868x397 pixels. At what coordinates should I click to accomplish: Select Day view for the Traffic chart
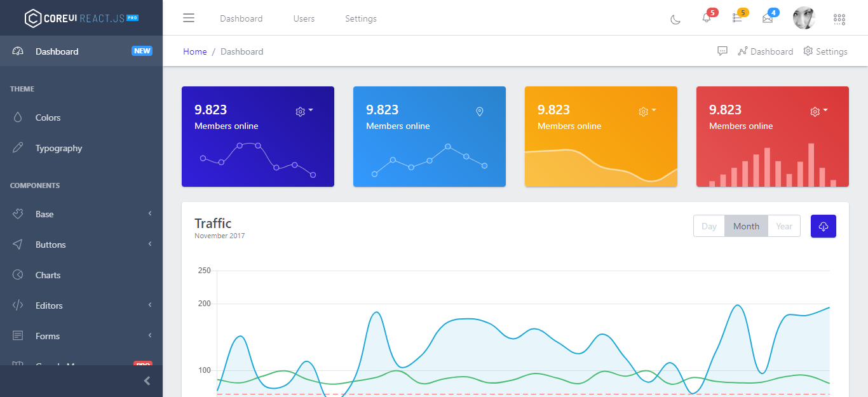709,225
